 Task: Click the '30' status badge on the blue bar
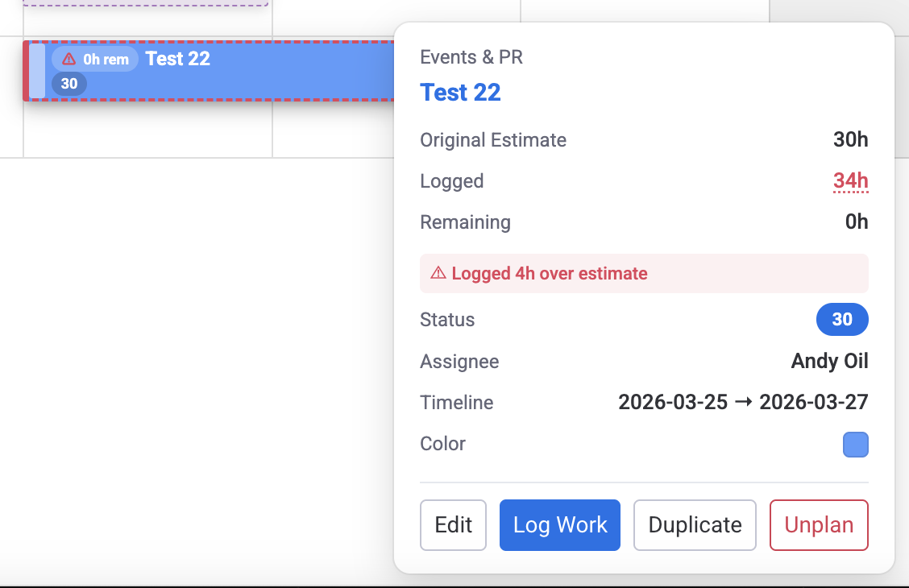click(69, 83)
